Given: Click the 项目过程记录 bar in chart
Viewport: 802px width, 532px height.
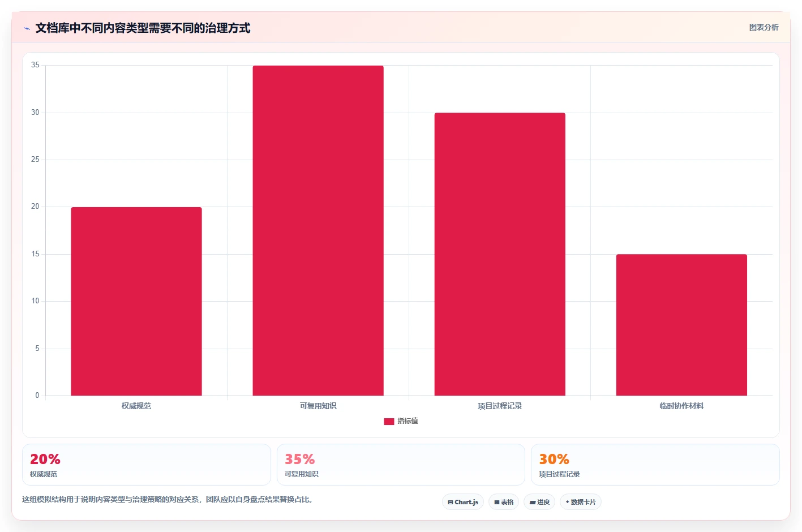Looking at the screenshot, I should [500, 254].
